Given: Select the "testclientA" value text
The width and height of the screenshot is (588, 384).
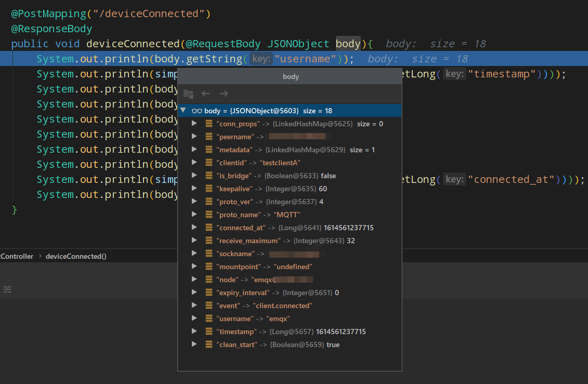Looking at the screenshot, I should [x=280, y=163].
